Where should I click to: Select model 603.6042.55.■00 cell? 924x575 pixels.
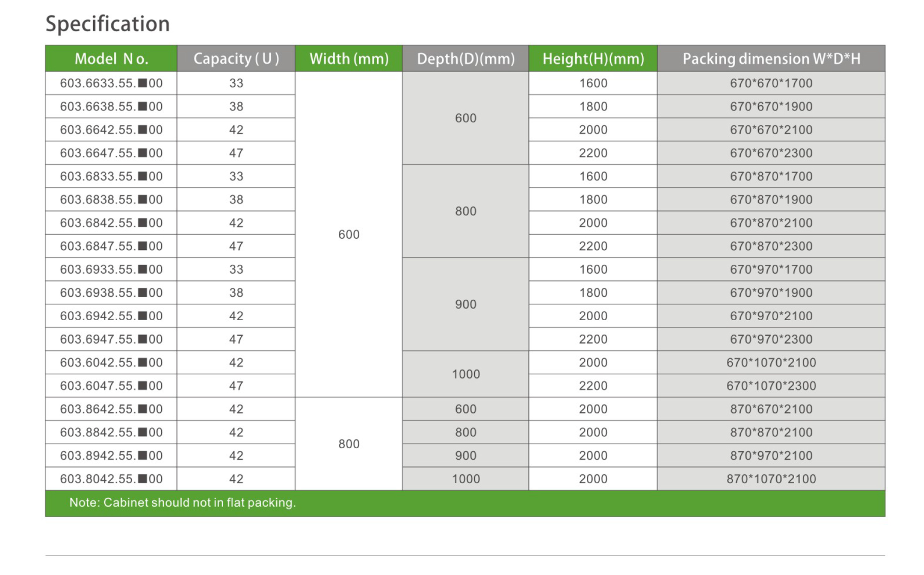point(111,362)
